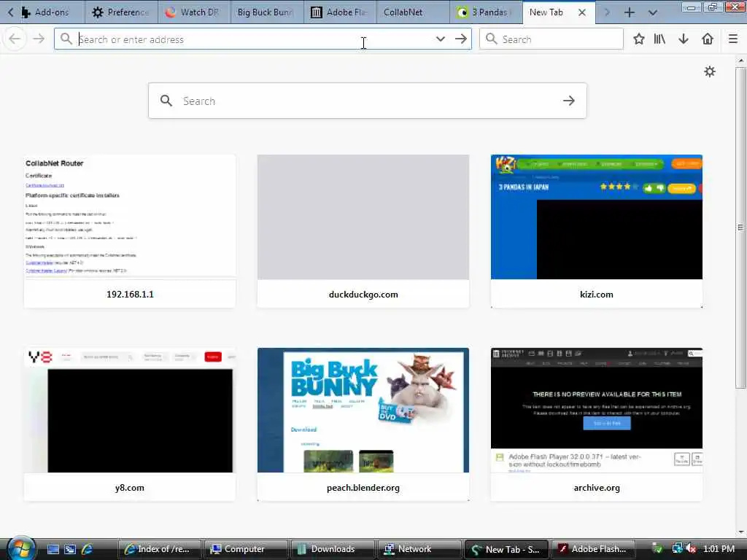Viewport: 747px width, 560px height.
Task: Click the archive.org tile label
Action: point(597,488)
